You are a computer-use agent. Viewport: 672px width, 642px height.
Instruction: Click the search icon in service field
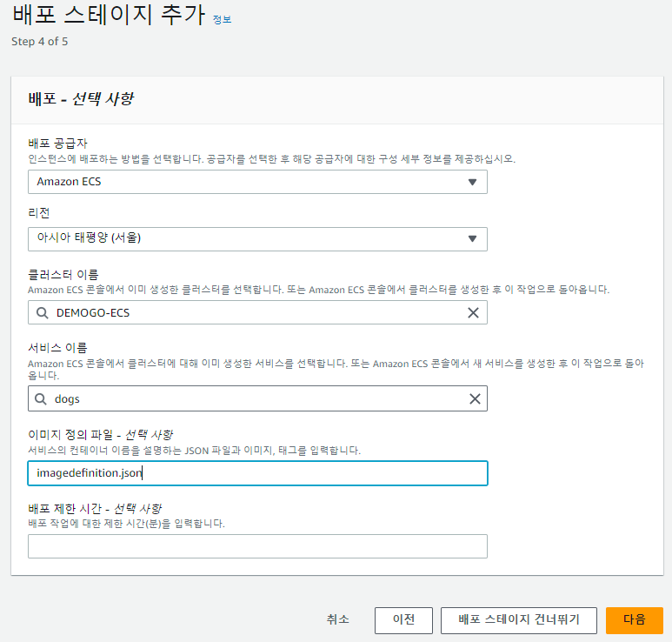(x=41, y=399)
